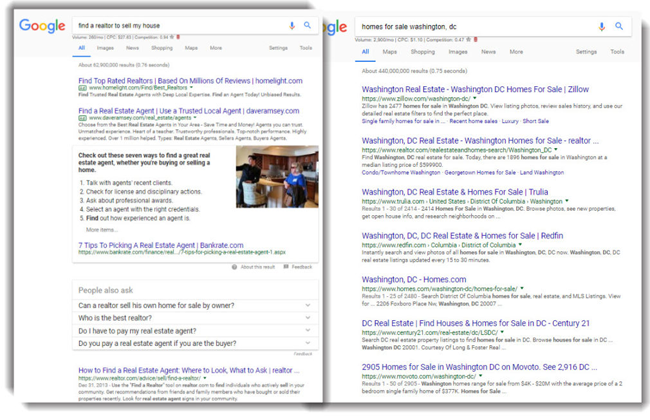
Task: Click the Google logo in left window
Action: tap(42, 26)
